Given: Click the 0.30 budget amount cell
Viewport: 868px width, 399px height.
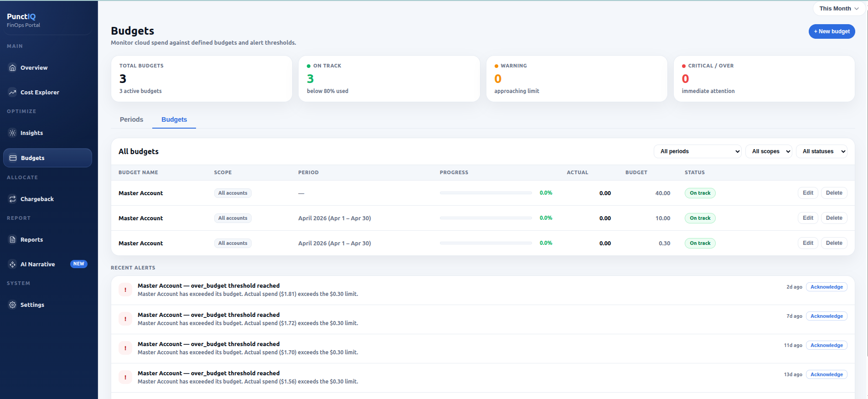Looking at the screenshot, I should [664, 243].
